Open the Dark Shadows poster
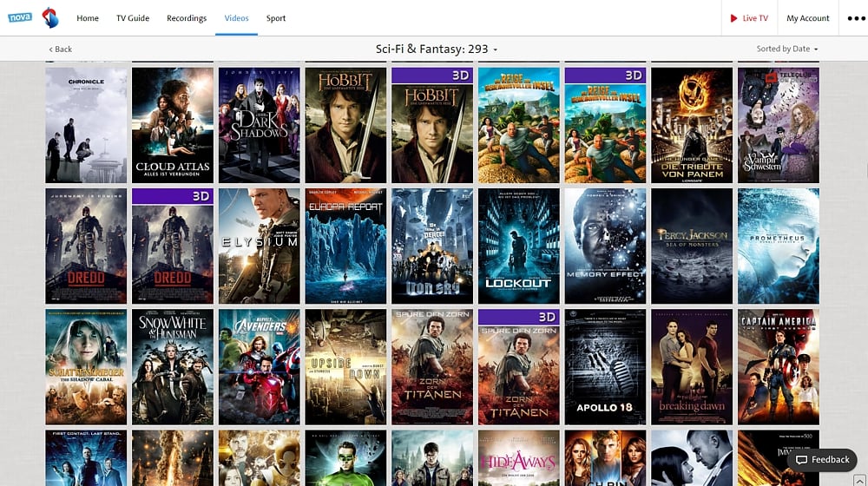Image resolution: width=868 pixels, height=486 pixels. (259, 125)
